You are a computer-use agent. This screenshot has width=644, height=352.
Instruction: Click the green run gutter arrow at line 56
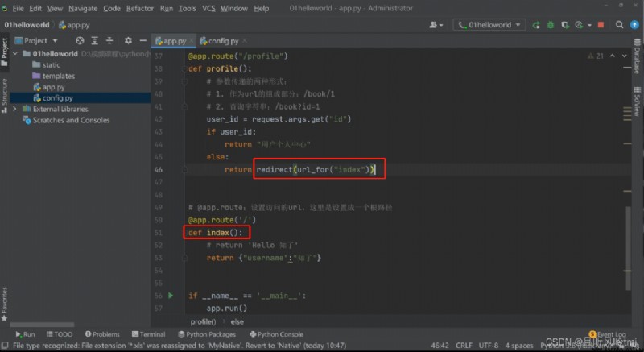pos(171,296)
